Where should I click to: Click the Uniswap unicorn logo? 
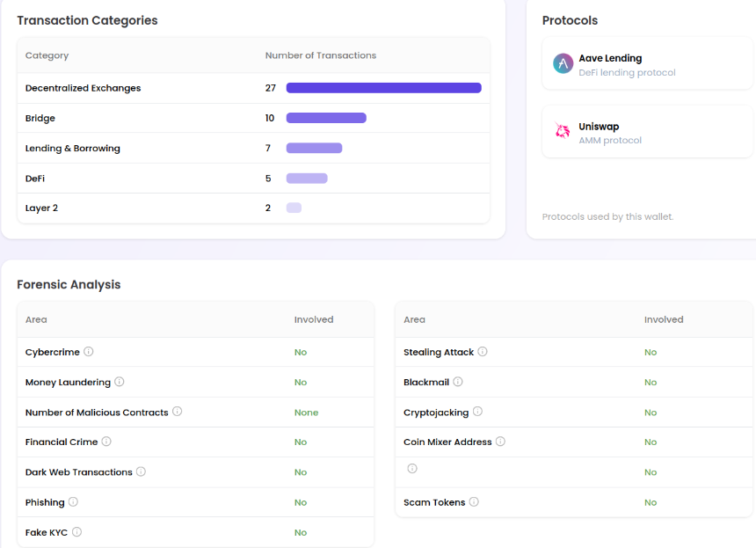tap(563, 131)
